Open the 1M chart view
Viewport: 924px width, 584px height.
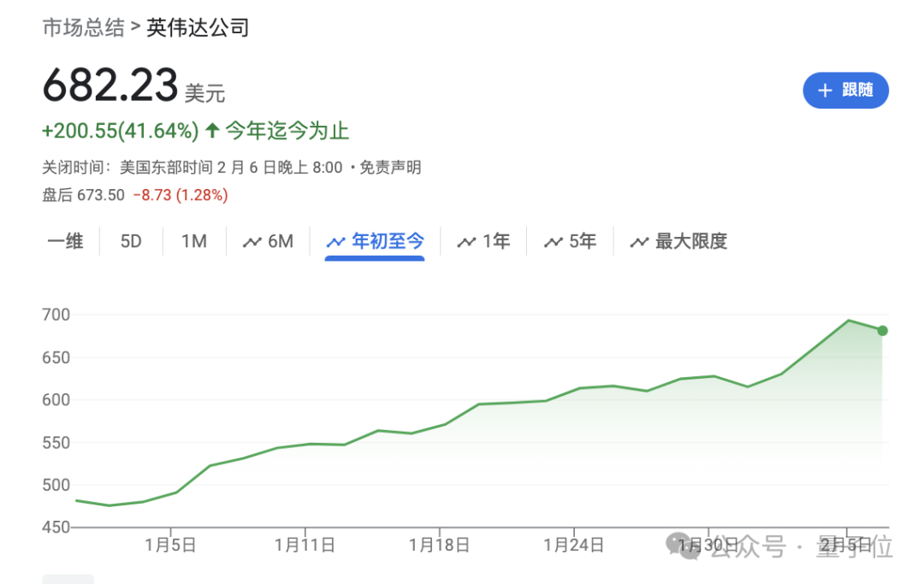(x=194, y=241)
